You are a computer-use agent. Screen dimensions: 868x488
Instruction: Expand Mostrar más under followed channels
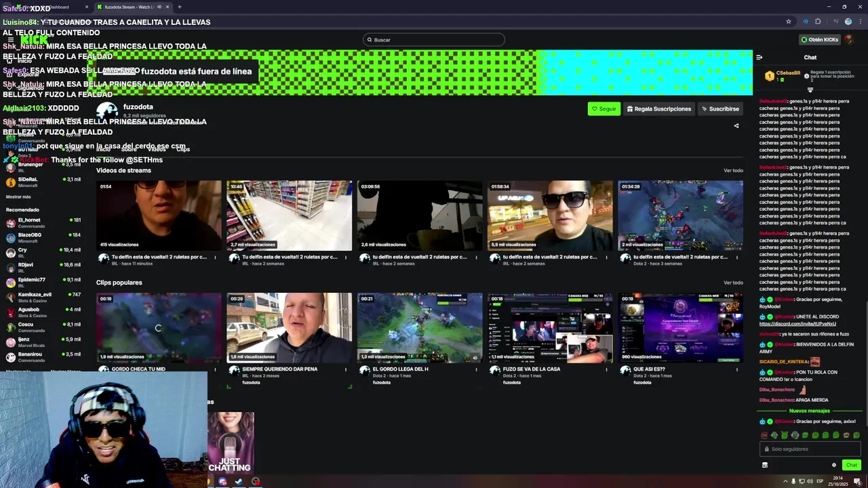[18, 197]
